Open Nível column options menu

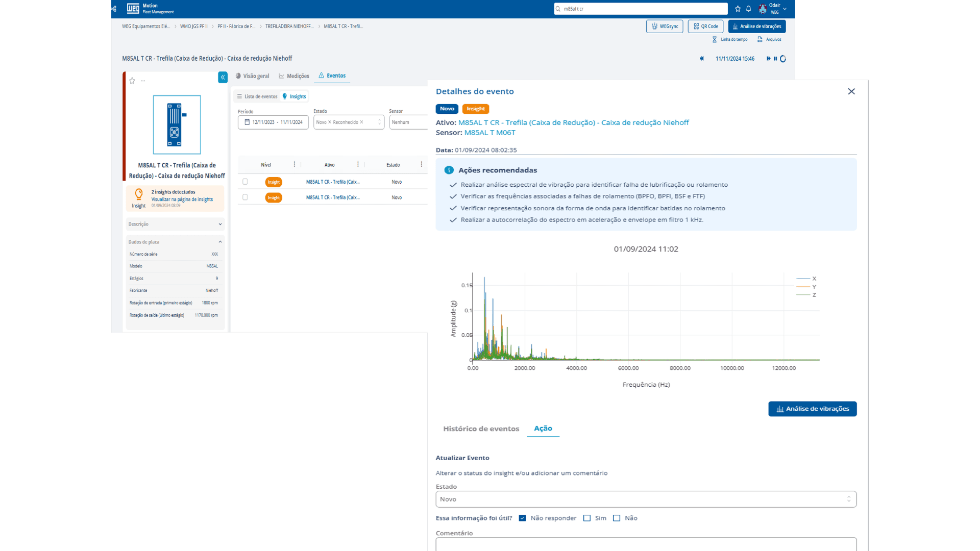pyautogui.click(x=295, y=164)
